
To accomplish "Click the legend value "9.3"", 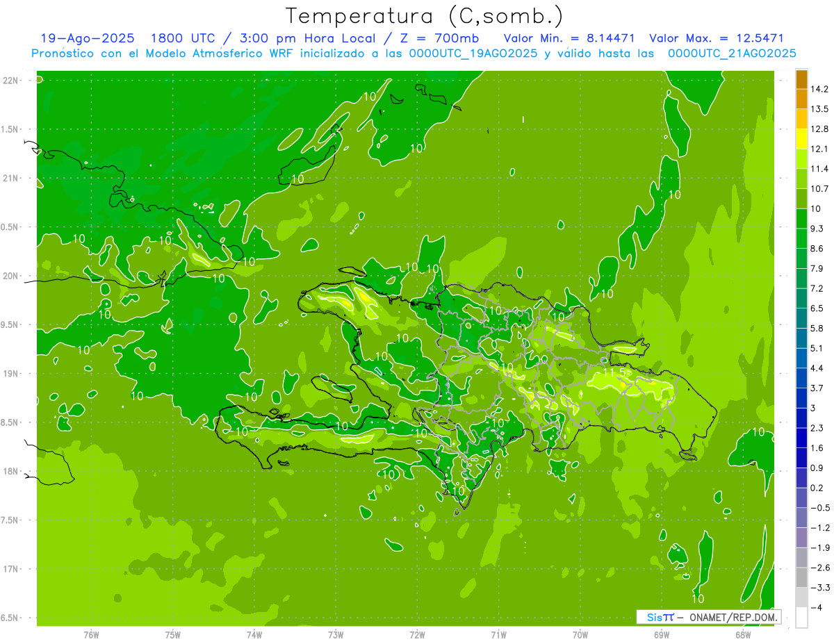I will (x=817, y=229).
